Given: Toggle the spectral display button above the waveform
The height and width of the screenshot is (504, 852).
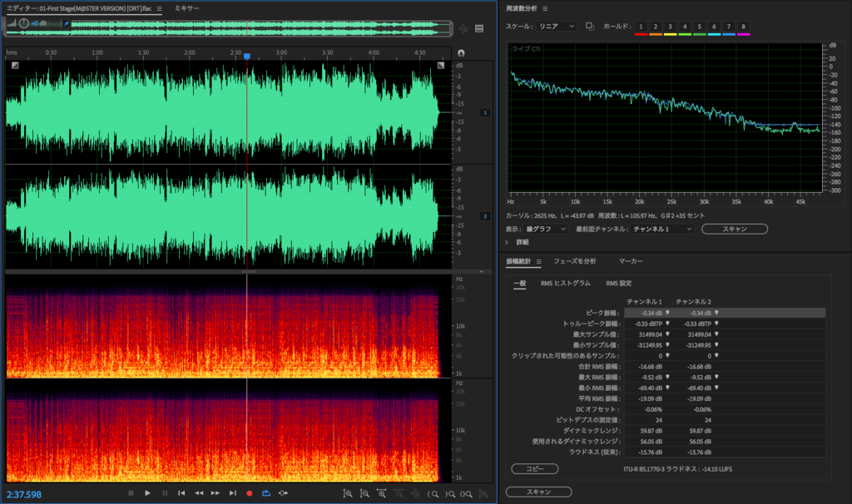Looking at the screenshot, I should [479, 29].
